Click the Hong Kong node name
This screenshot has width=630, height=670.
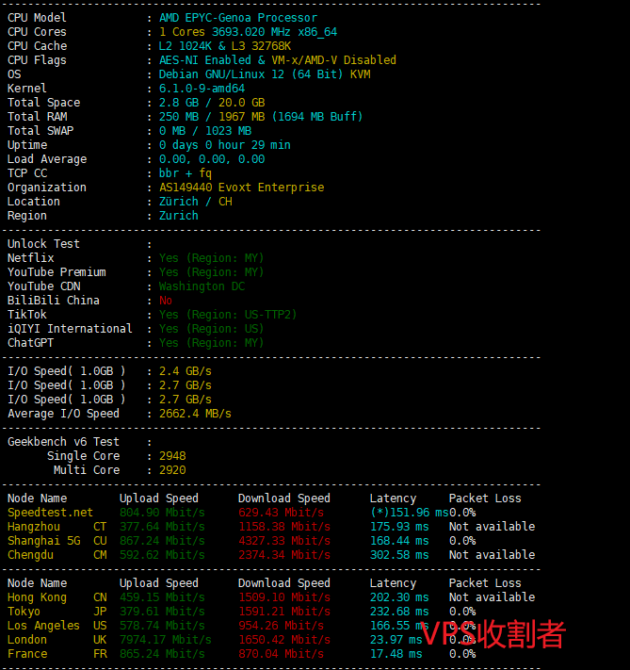(x=37, y=597)
